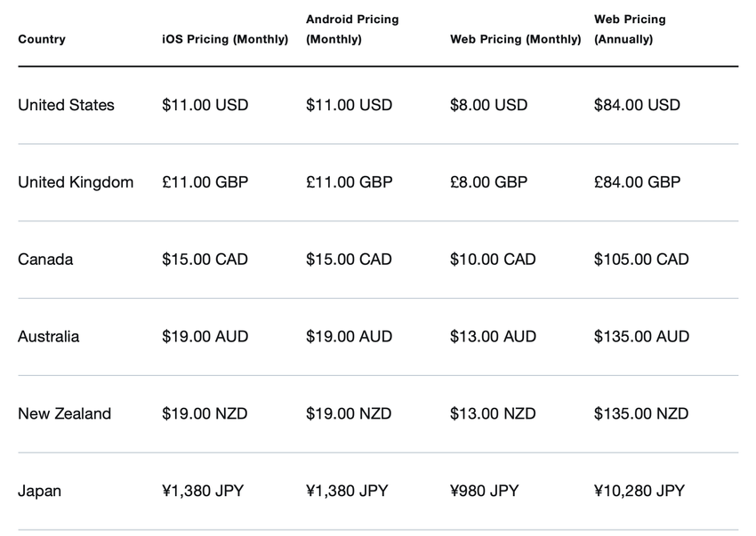Select the Japan country cell

pyautogui.click(x=40, y=491)
